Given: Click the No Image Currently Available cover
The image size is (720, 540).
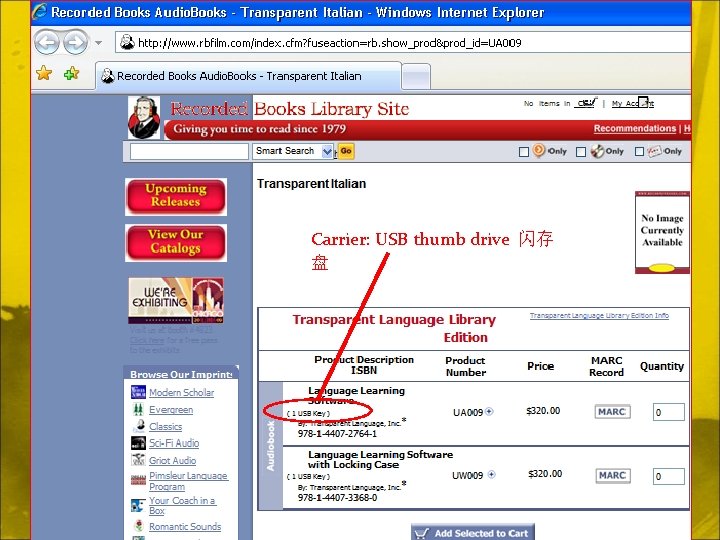Looking at the screenshot, I should coord(662,232).
